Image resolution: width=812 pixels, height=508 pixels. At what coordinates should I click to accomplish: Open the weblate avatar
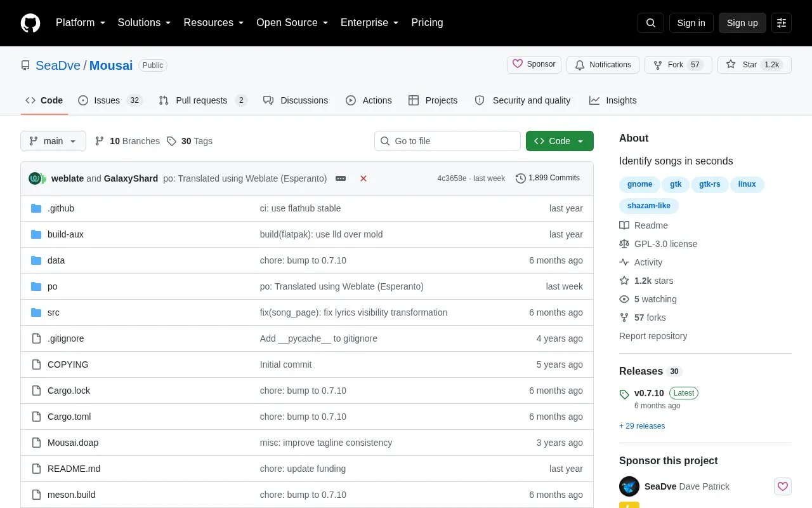[35, 178]
